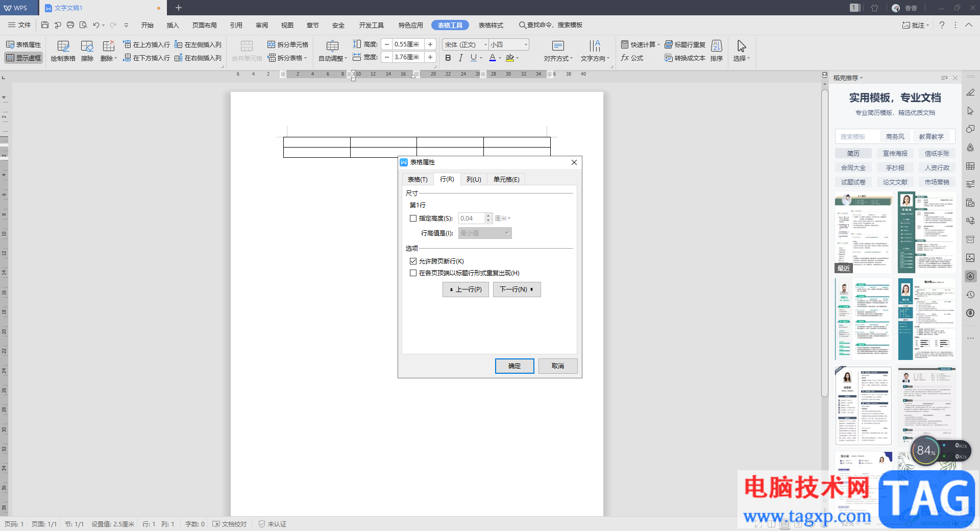
Task: Click the 转换成文本 convert to text tool
Action: (685, 58)
